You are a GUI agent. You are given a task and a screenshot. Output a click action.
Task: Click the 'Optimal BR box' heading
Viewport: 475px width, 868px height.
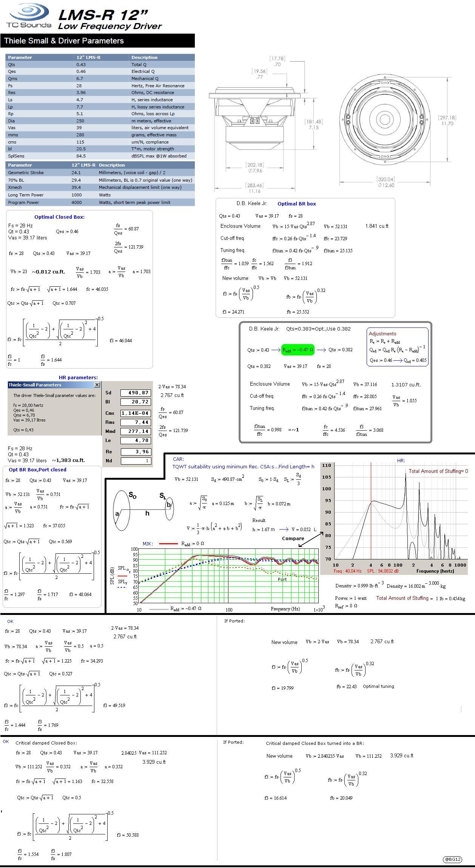(x=297, y=204)
